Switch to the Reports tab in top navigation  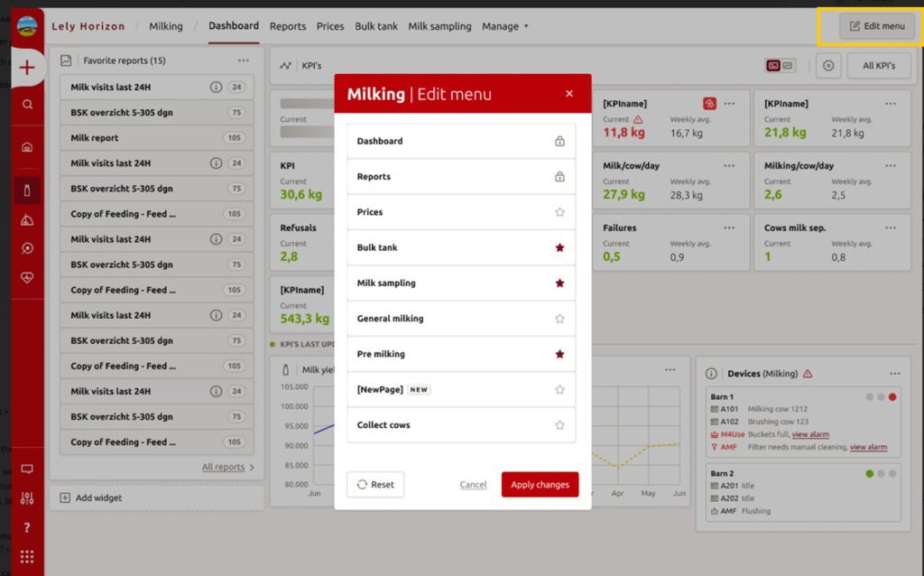(x=288, y=26)
